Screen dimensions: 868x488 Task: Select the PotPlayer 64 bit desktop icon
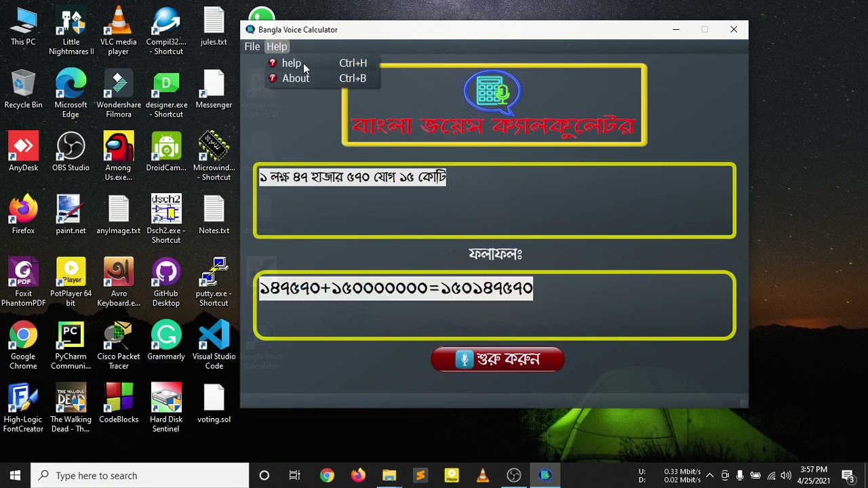click(x=71, y=283)
